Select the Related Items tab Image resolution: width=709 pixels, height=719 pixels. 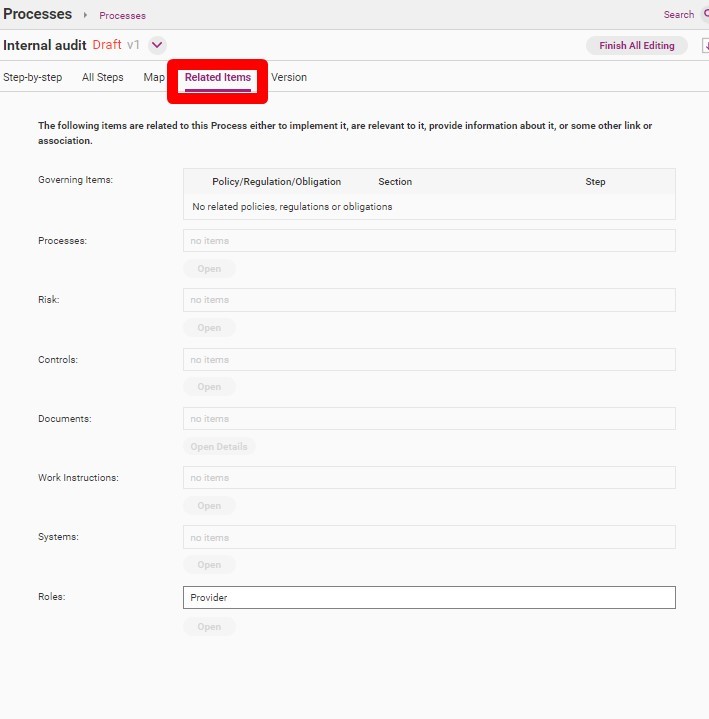218,77
